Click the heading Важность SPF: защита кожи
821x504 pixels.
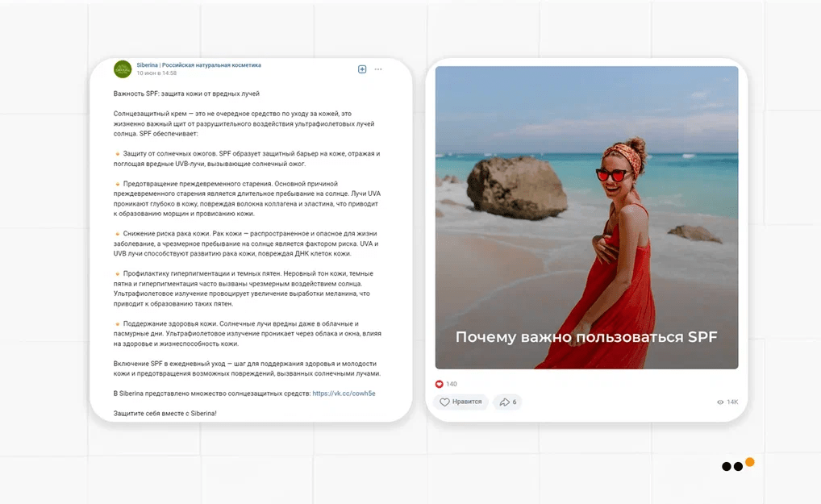click(x=186, y=94)
